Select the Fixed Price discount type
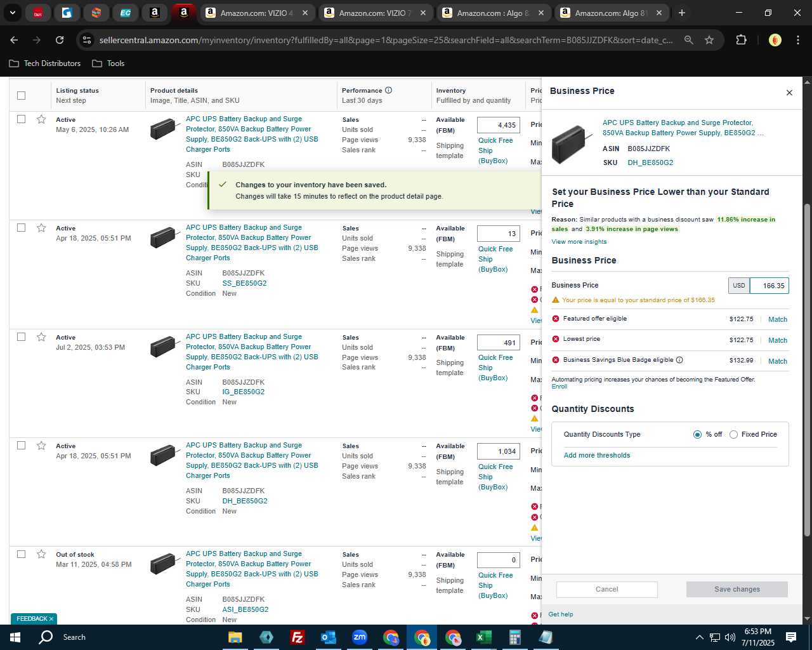The width and height of the screenshot is (812, 650). [x=733, y=435]
